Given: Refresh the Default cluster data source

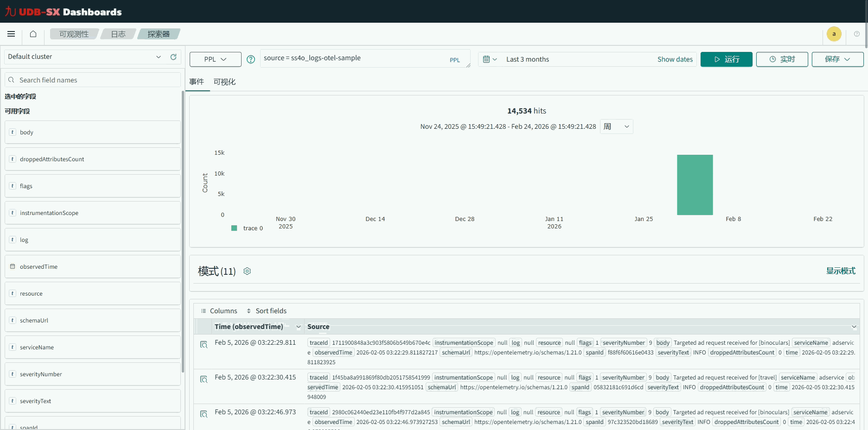Looking at the screenshot, I should coord(173,57).
